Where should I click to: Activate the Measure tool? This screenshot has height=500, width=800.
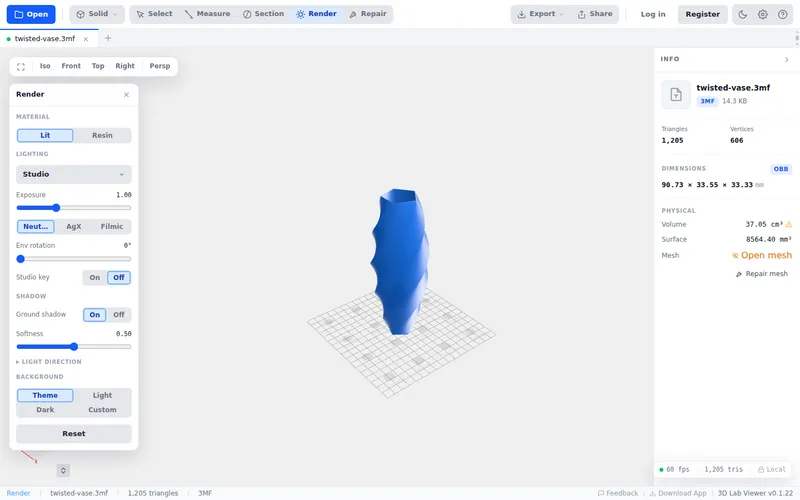(207, 14)
